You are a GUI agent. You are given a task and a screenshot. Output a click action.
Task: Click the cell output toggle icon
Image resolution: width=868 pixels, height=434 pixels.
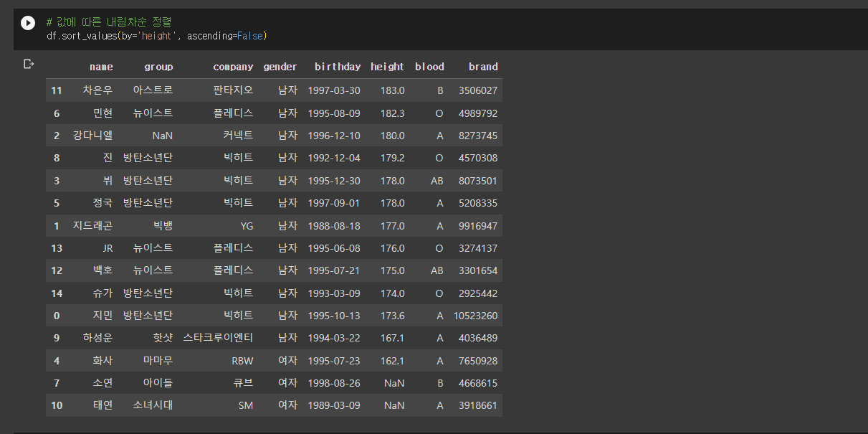click(x=29, y=65)
